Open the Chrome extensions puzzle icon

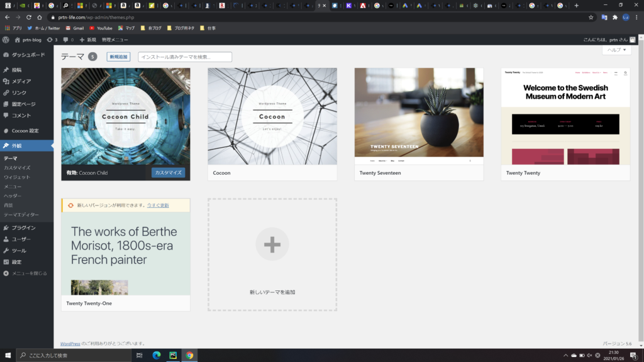[615, 17]
